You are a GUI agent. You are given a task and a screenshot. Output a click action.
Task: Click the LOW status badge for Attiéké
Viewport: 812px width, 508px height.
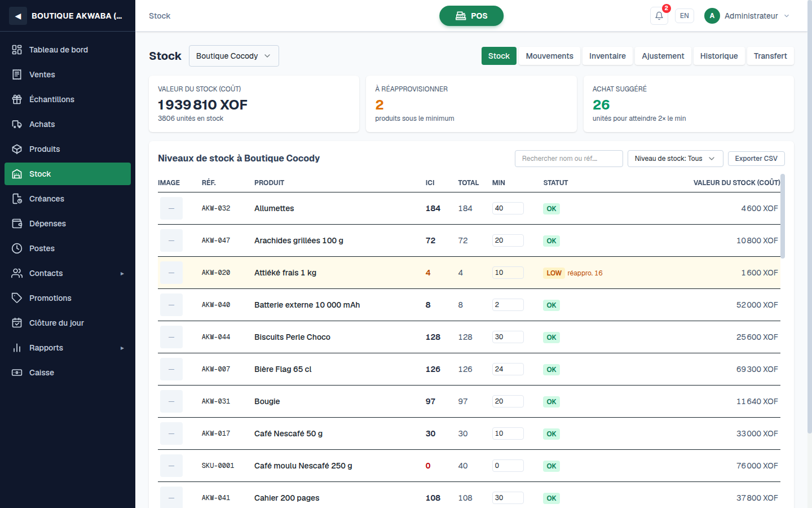554,273
